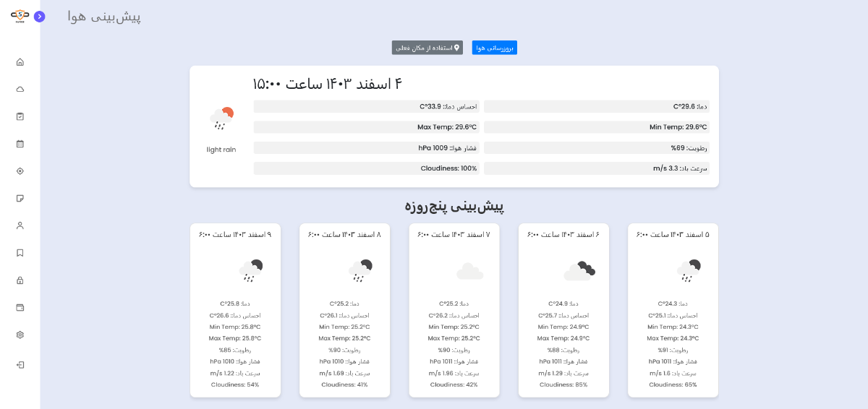The image size is (868, 409).
Task: Click the wind speed 1.96 m/s value
Action: [x=454, y=373]
